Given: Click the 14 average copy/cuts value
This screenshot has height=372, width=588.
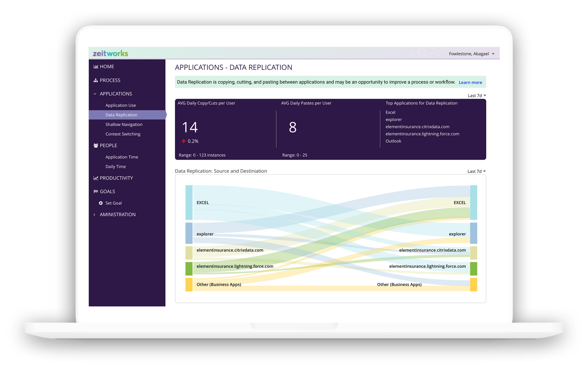Looking at the screenshot, I should click(x=190, y=127).
